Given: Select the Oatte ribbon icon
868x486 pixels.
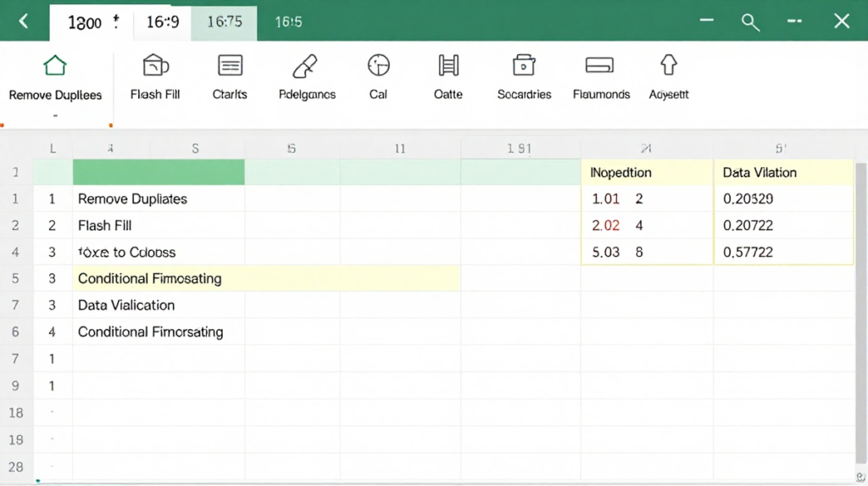Looking at the screenshot, I should (x=448, y=65).
